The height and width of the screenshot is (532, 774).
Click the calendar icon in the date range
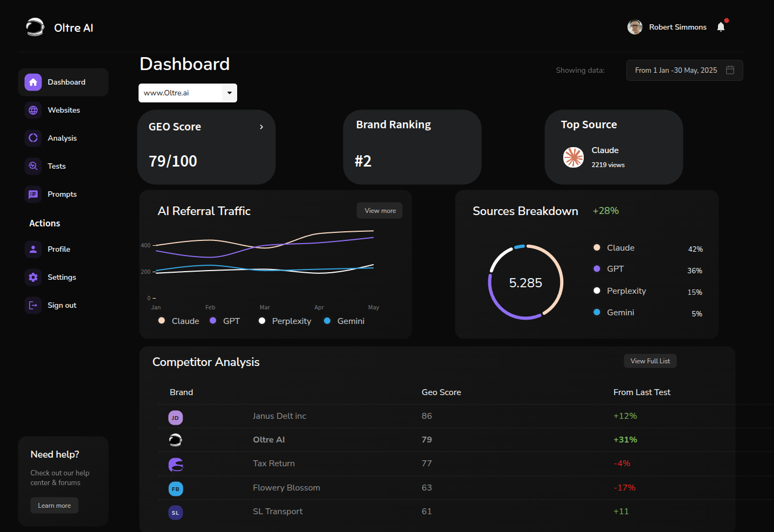coord(730,70)
